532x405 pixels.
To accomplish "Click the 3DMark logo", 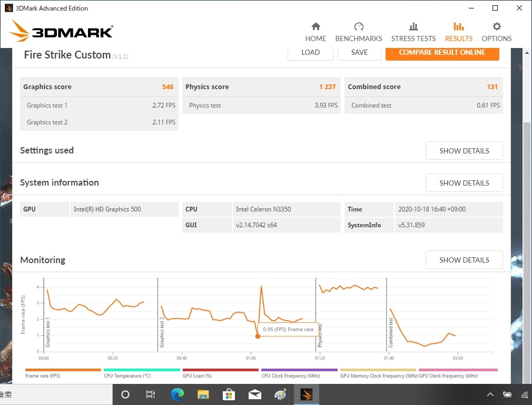I will tap(61, 31).
